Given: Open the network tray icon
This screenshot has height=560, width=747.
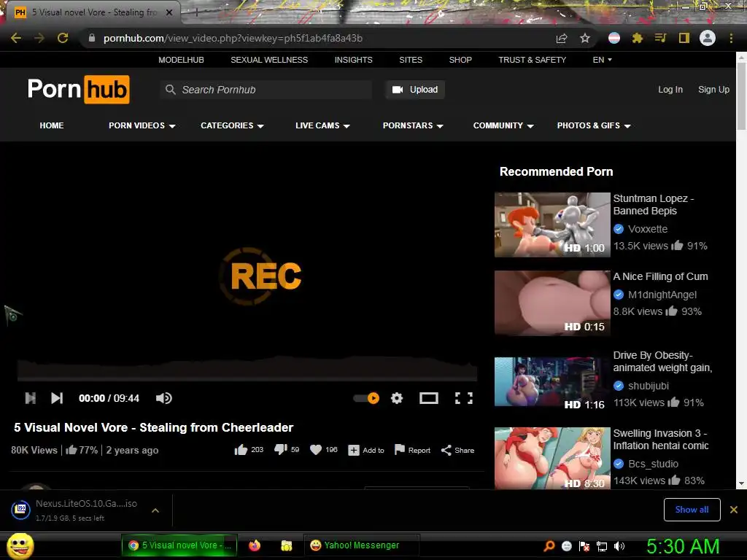Looking at the screenshot, I should coord(602,546).
